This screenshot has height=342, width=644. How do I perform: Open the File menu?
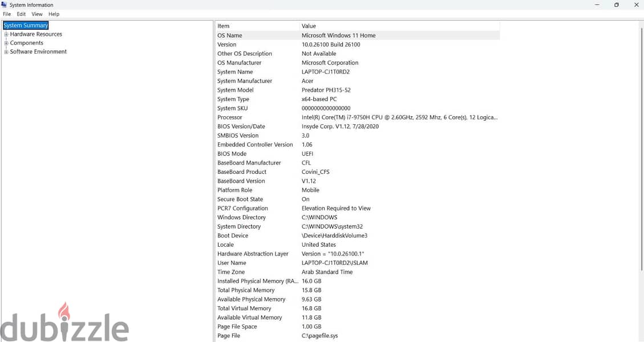click(x=7, y=14)
